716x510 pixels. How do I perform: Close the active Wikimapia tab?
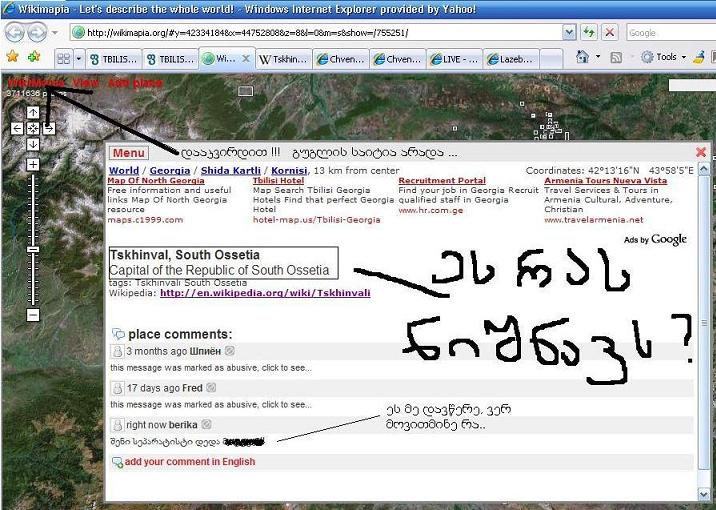tap(246, 58)
